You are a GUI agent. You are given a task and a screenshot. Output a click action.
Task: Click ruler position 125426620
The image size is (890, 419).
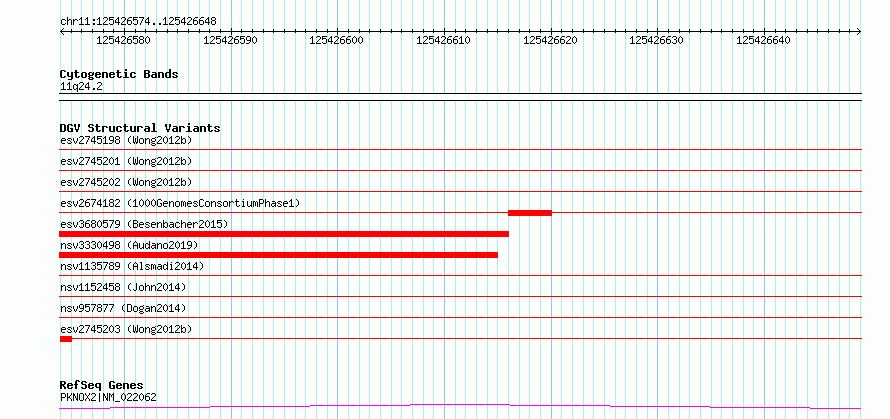[550, 40]
